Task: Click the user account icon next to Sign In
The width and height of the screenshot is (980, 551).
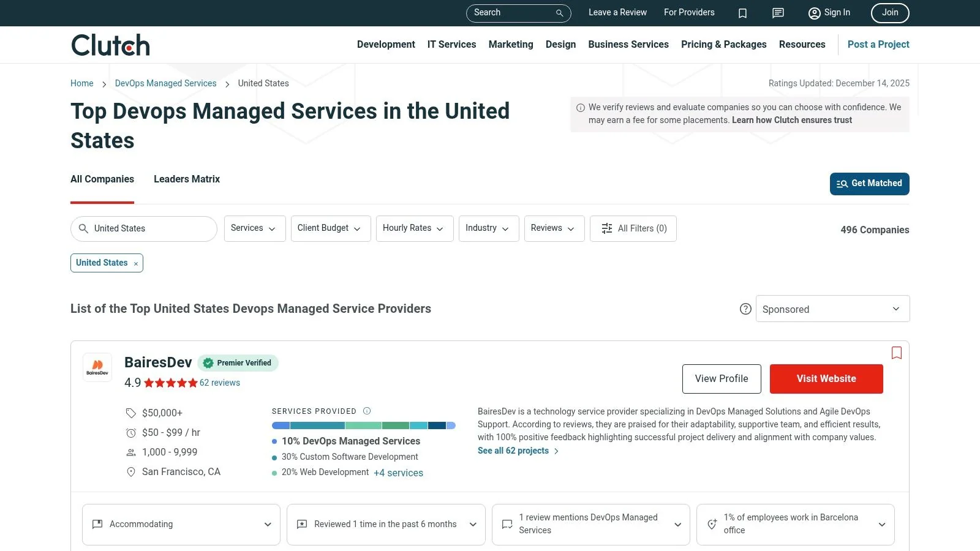Action: [x=814, y=13]
